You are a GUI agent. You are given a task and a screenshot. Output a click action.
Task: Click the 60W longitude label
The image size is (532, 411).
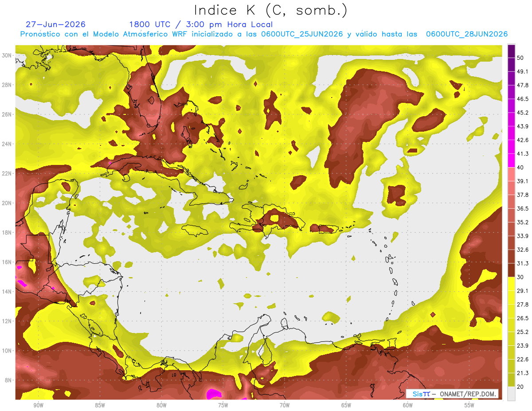[x=408, y=405]
